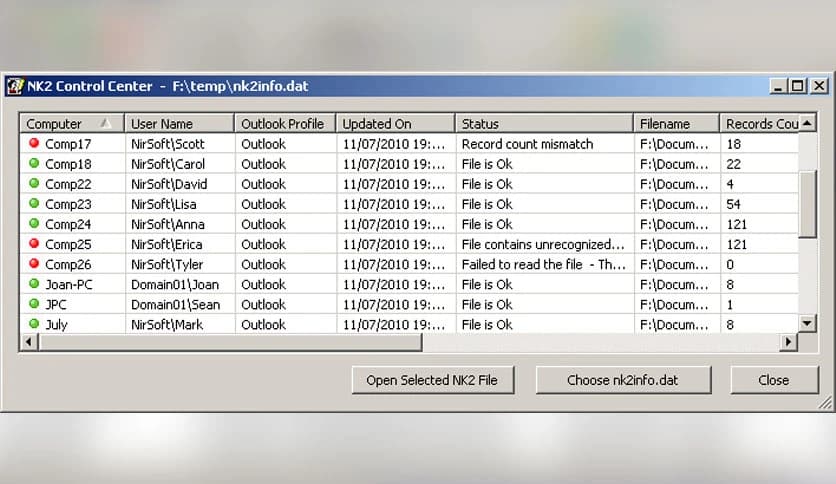Click the green status icon for JPC
The image size is (836, 484).
click(34, 304)
